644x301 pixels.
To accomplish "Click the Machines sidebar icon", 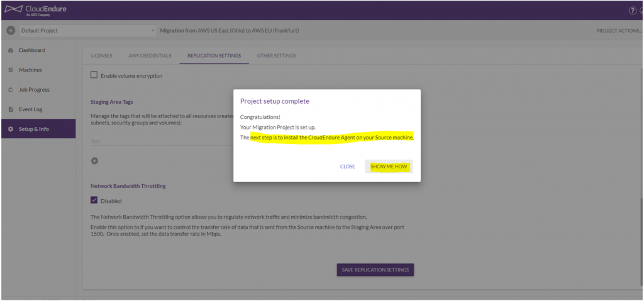I will tap(11, 70).
